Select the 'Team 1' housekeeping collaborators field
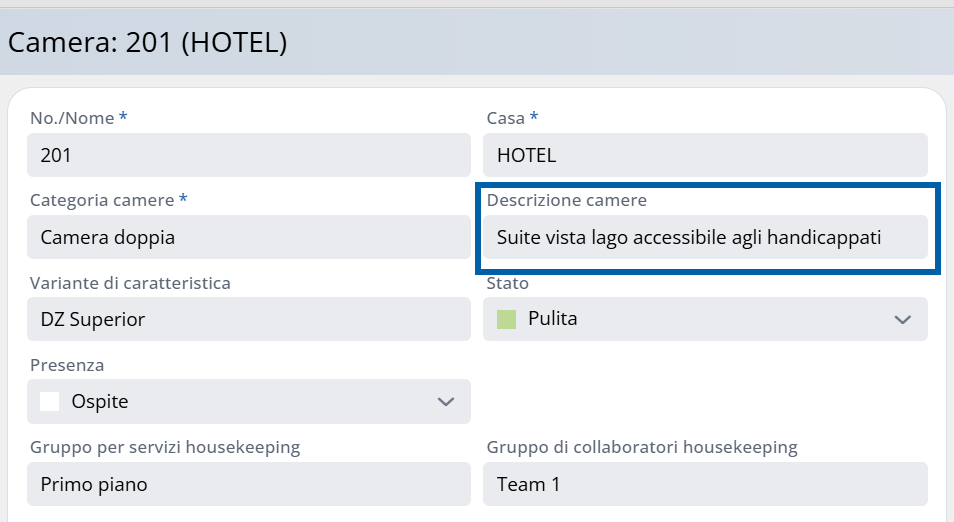 tap(705, 484)
